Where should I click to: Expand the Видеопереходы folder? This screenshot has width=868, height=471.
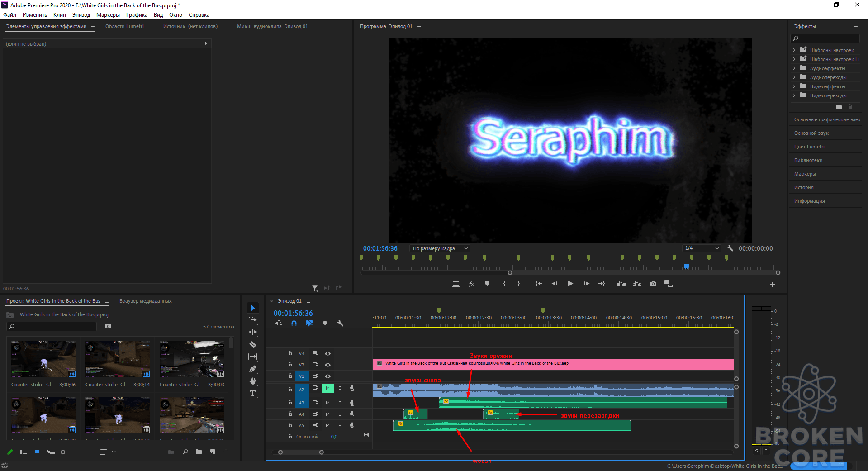794,95
